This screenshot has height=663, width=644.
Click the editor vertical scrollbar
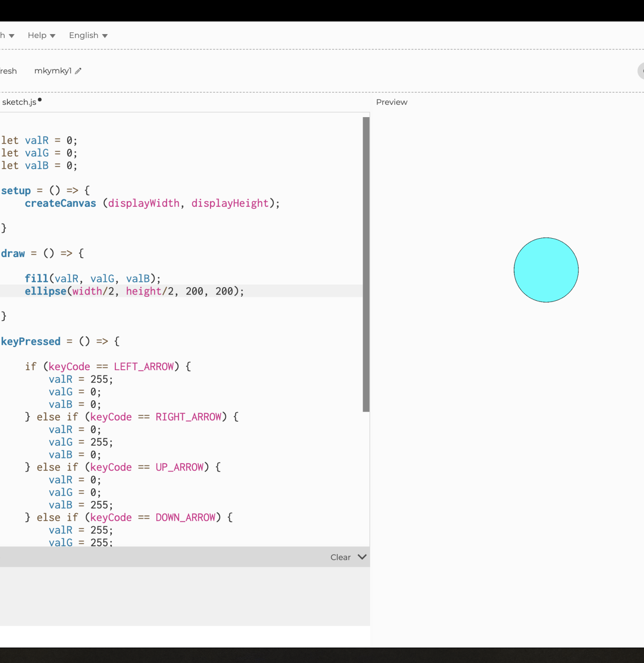[x=366, y=264]
